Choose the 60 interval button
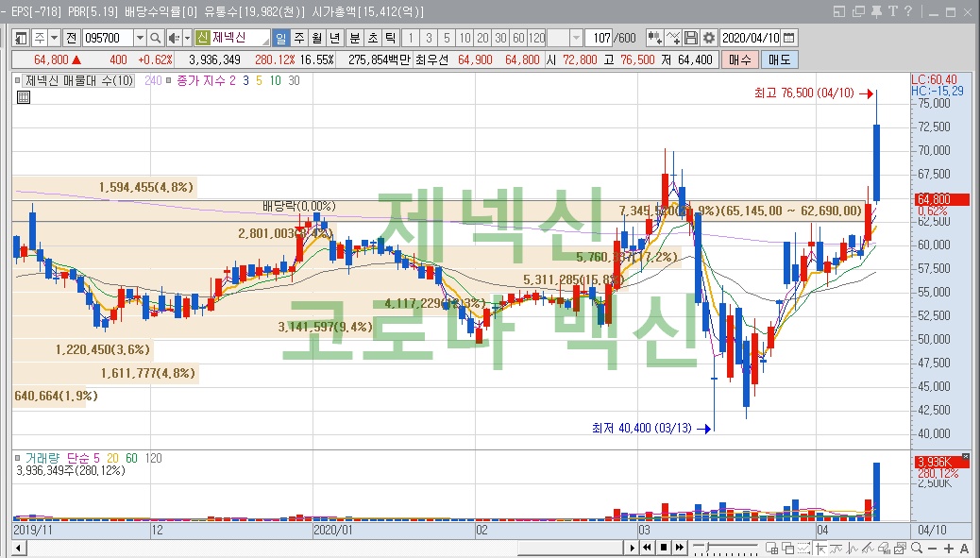 click(518, 38)
